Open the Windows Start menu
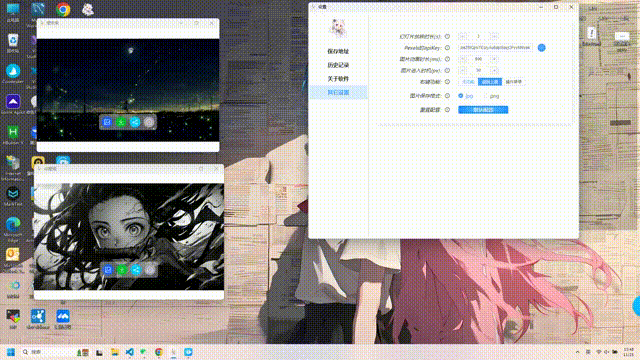Image resolution: width=640 pixels, height=360 pixels. [x=11, y=352]
